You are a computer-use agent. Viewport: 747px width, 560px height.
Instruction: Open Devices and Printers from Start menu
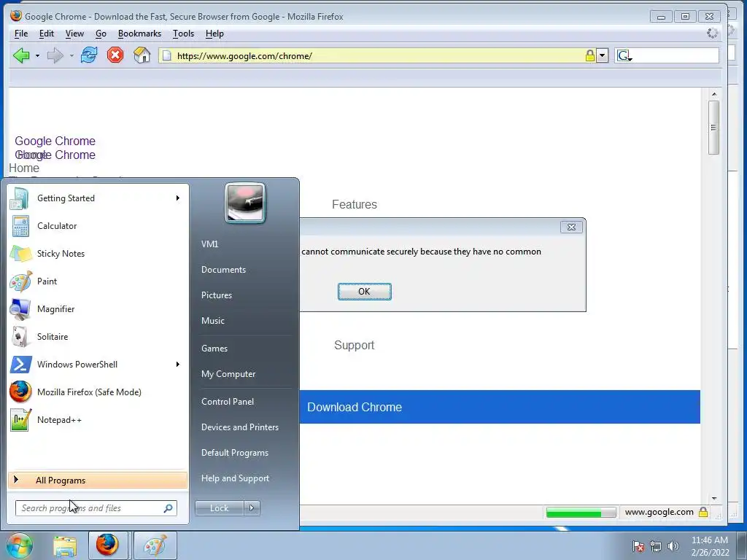point(239,427)
